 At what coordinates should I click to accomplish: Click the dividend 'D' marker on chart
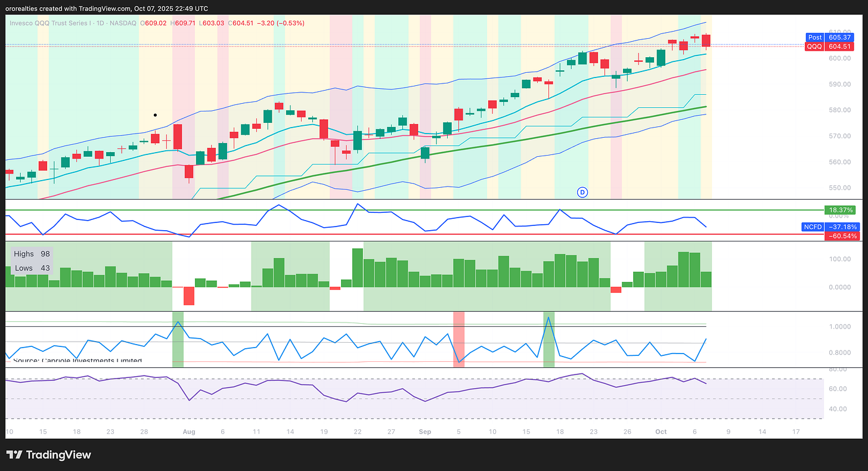(x=582, y=192)
